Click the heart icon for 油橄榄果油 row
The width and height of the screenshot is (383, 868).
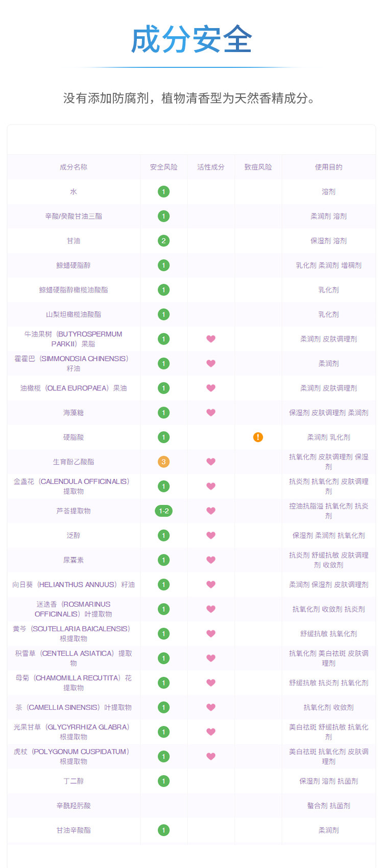(211, 388)
